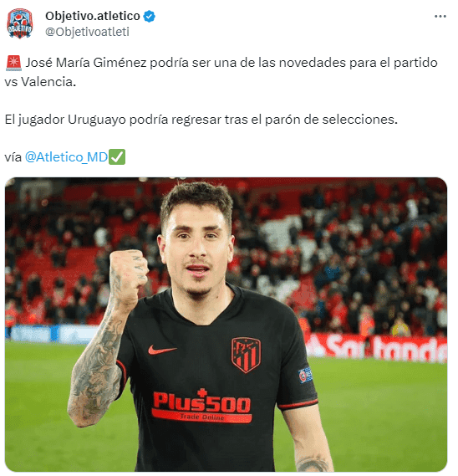Click the word Valencia in tweet
Viewport: 458px width, 476px height.
tap(48, 82)
